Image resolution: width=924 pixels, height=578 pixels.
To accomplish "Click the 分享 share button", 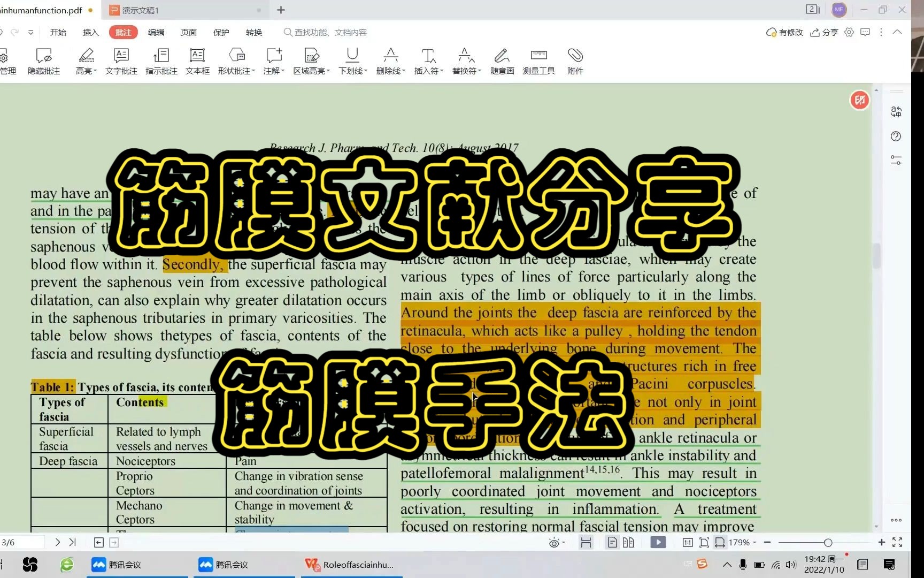I will pyautogui.click(x=824, y=32).
